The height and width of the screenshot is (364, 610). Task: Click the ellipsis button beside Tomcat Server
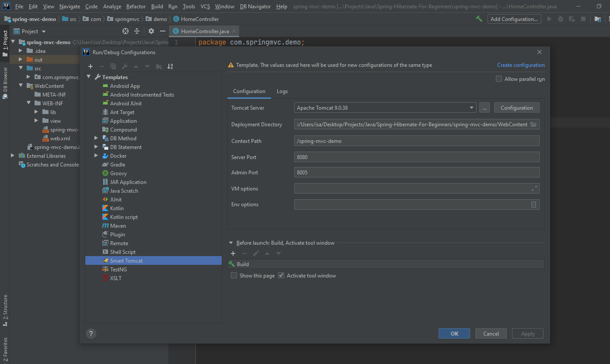[x=484, y=108]
